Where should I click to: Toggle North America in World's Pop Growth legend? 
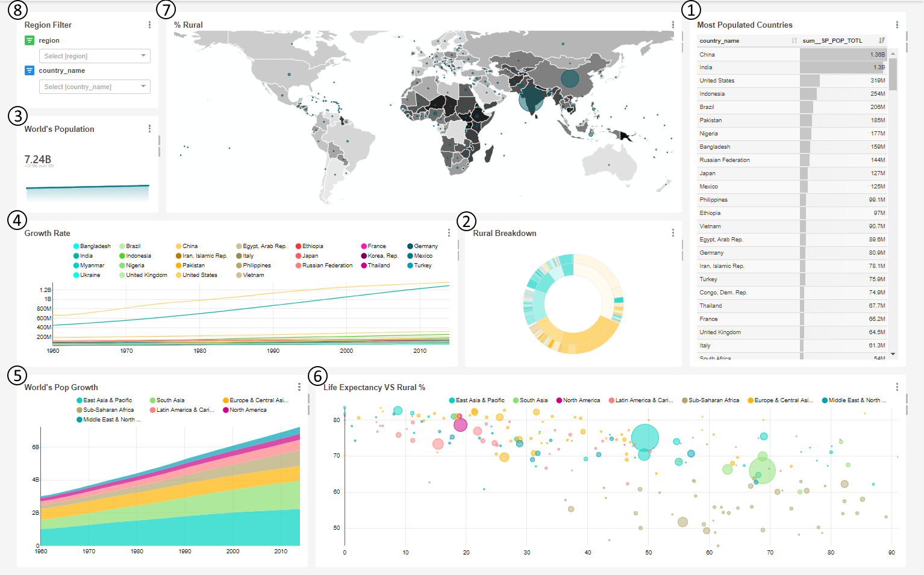pos(245,410)
